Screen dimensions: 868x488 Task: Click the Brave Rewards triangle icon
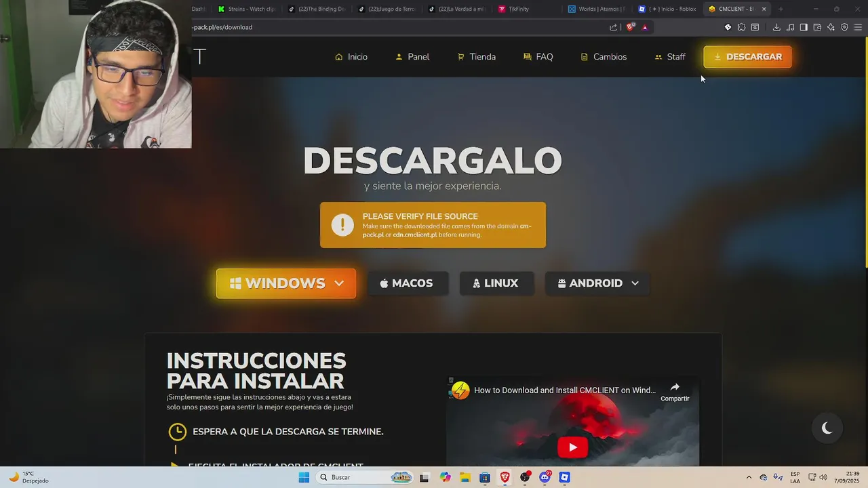tap(645, 27)
